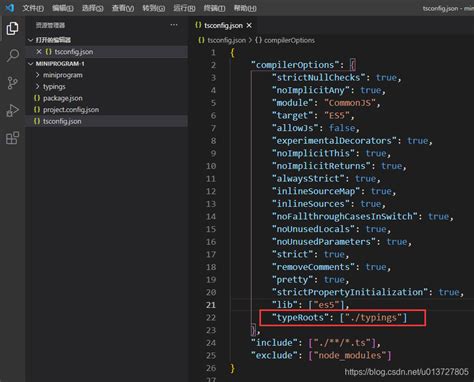
Task: Click the VS Code logo icon
Action: (10, 7)
